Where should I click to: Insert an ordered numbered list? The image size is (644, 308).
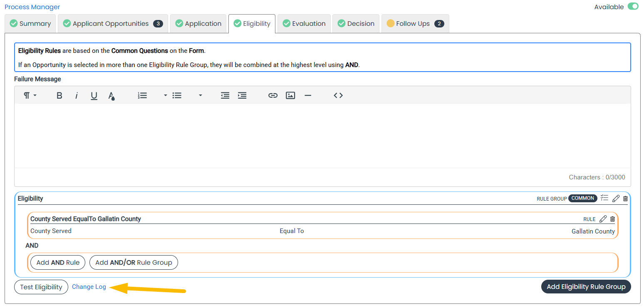pos(143,95)
